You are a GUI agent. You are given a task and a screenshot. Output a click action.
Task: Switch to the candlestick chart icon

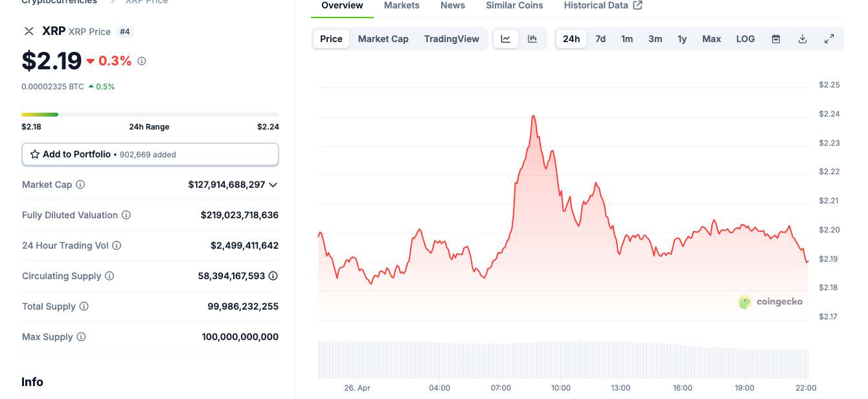pyautogui.click(x=532, y=39)
